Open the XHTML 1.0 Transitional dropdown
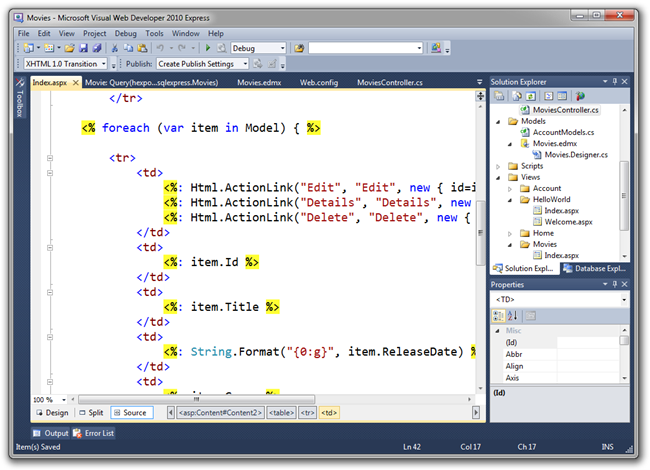 103,64
